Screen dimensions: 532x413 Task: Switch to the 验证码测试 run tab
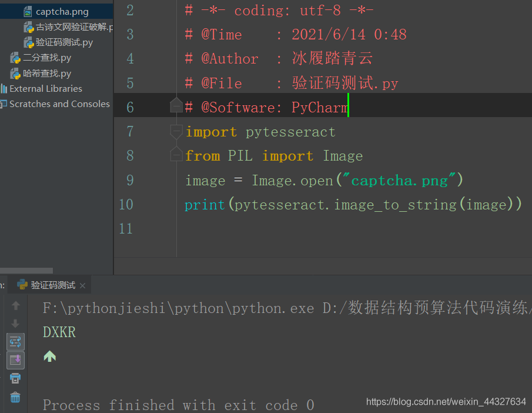tap(53, 285)
